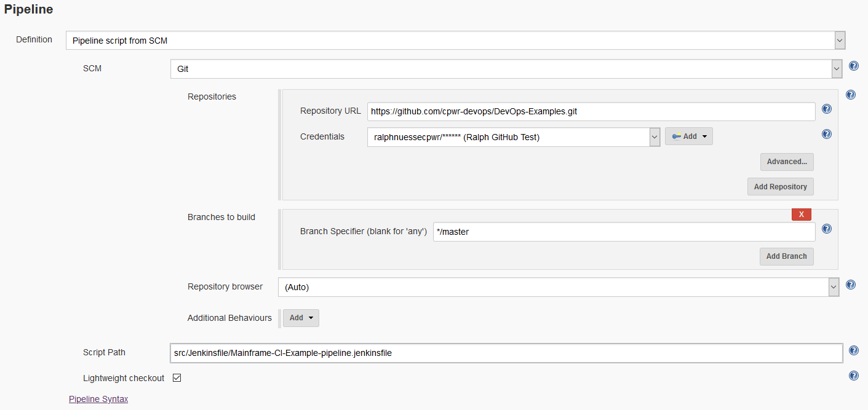The image size is (868, 410).
Task: Click the Advanced... button
Action: click(x=787, y=162)
